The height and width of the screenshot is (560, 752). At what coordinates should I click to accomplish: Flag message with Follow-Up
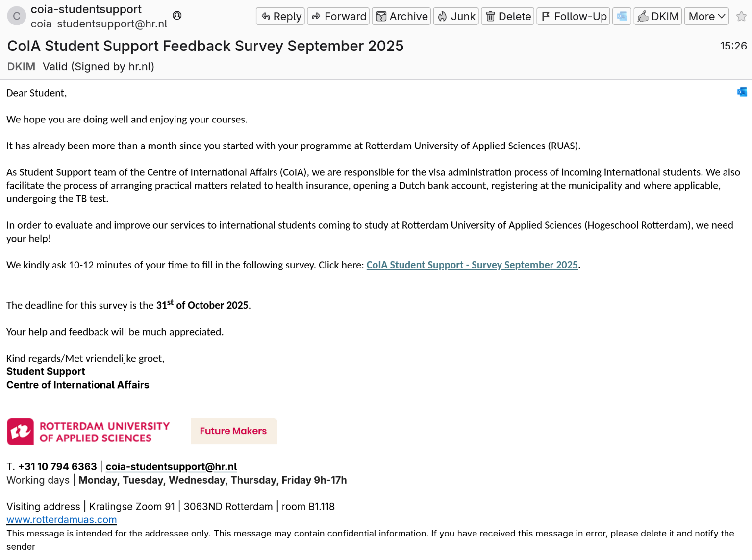573,16
